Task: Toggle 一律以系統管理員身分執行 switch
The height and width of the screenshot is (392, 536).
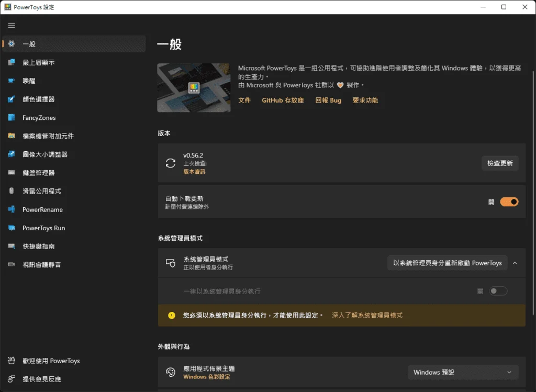Action: click(x=498, y=291)
